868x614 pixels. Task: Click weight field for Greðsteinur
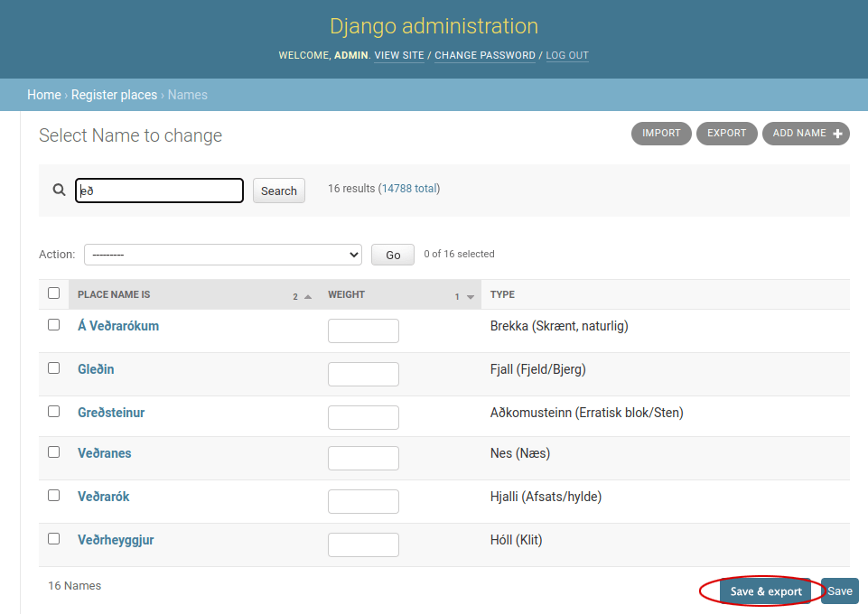(363, 418)
